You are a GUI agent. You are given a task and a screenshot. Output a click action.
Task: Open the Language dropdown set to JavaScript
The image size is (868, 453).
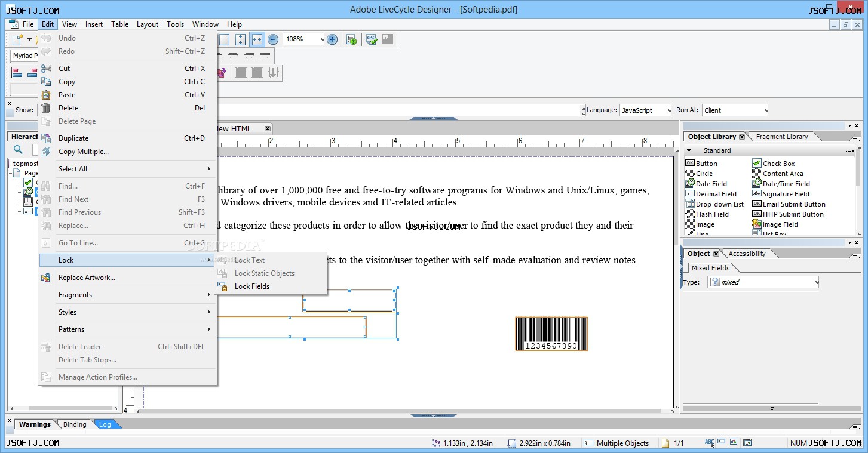pos(645,110)
